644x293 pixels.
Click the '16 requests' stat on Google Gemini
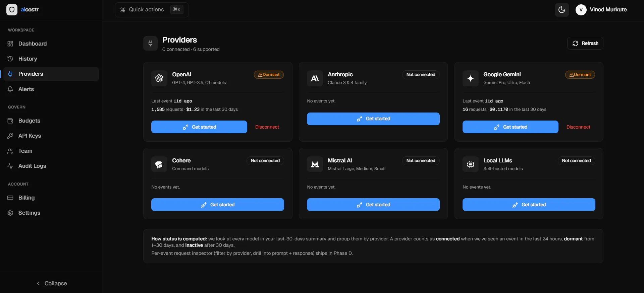[x=474, y=109]
